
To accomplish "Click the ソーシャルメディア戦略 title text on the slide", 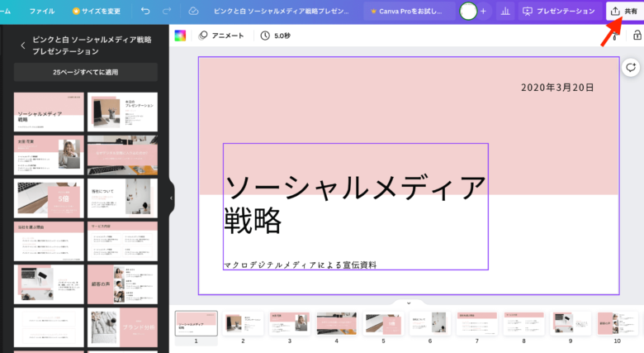I will point(355,203).
